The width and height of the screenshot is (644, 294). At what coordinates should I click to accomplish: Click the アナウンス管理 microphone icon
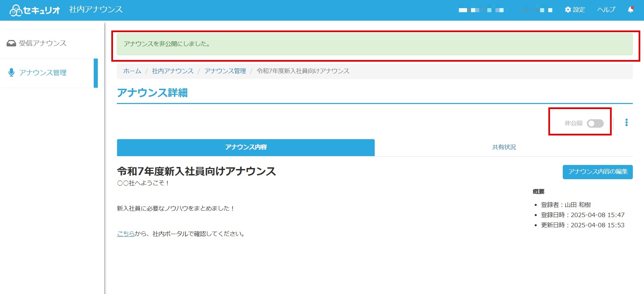point(12,72)
